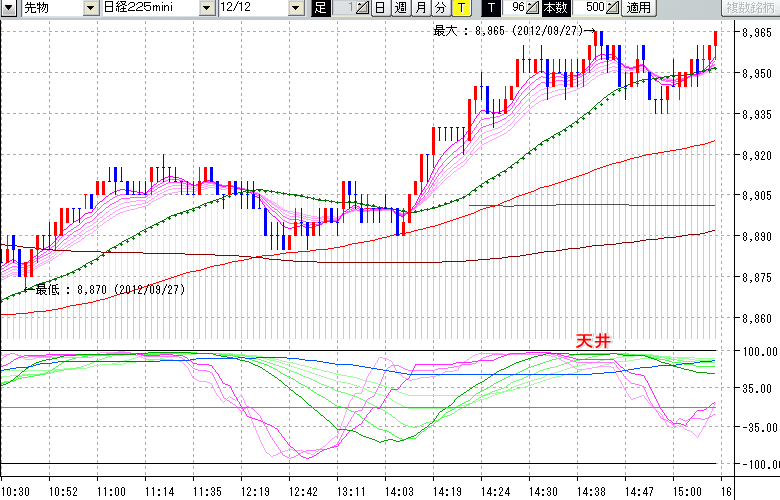The height and width of the screenshot is (500, 780).
Task: Toggle the yellow T tick button
Action: 460,8
